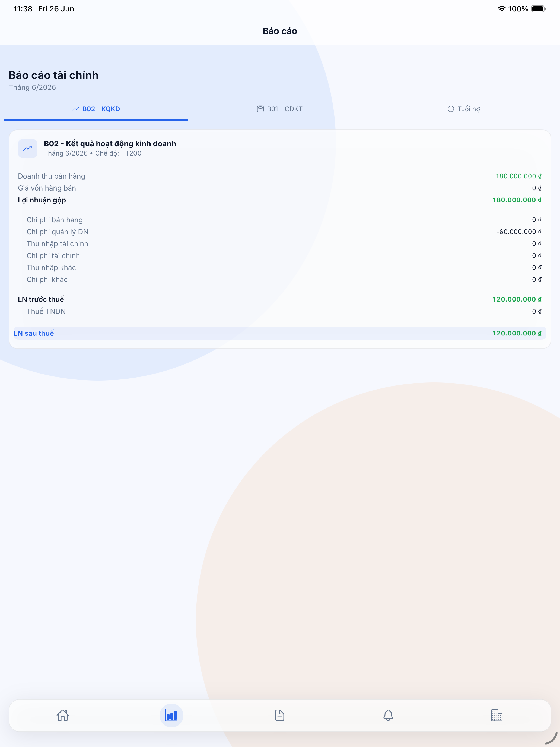Click the LN trước thuế value 120.000.000 ₫
Screen dimensions: 560x747
(x=517, y=299)
